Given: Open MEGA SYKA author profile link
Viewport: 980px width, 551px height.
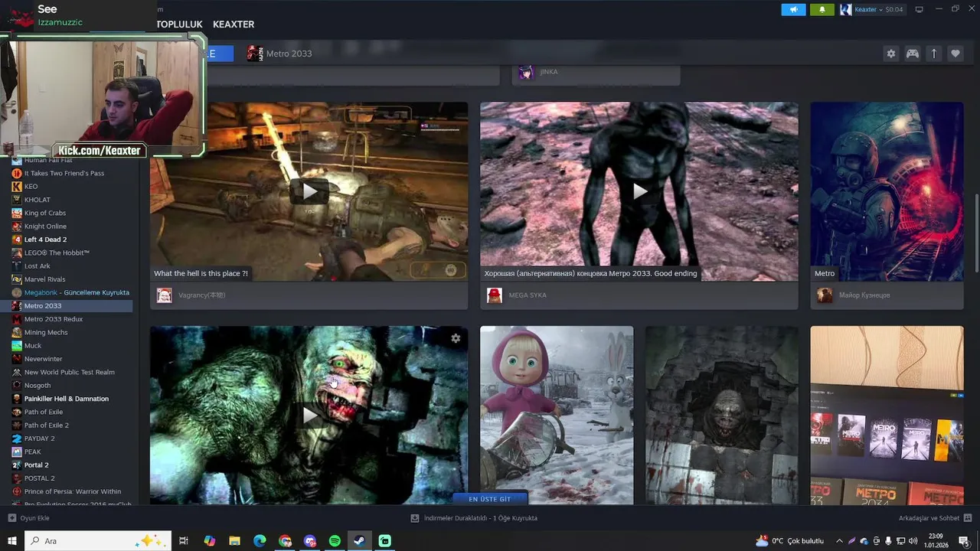Looking at the screenshot, I should point(528,295).
